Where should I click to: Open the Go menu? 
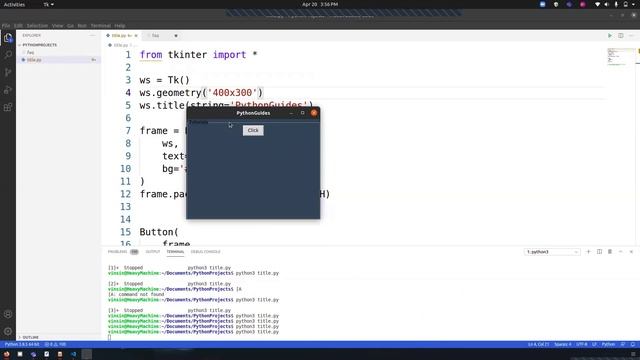[70, 26]
